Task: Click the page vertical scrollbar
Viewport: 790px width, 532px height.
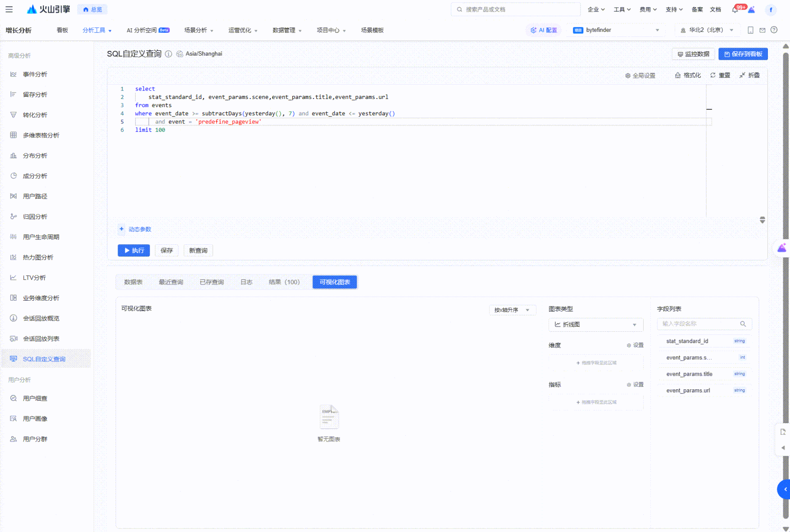Action: (x=786, y=286)
